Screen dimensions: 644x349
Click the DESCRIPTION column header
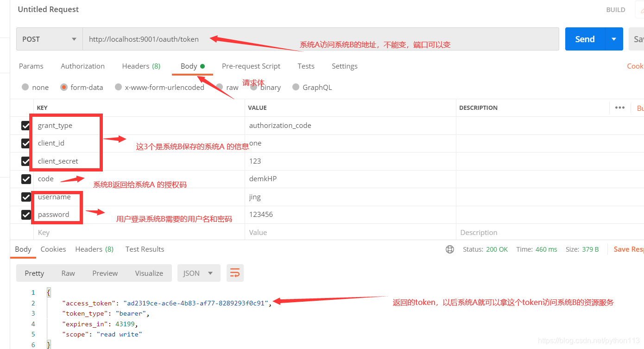tap(478, 108)
